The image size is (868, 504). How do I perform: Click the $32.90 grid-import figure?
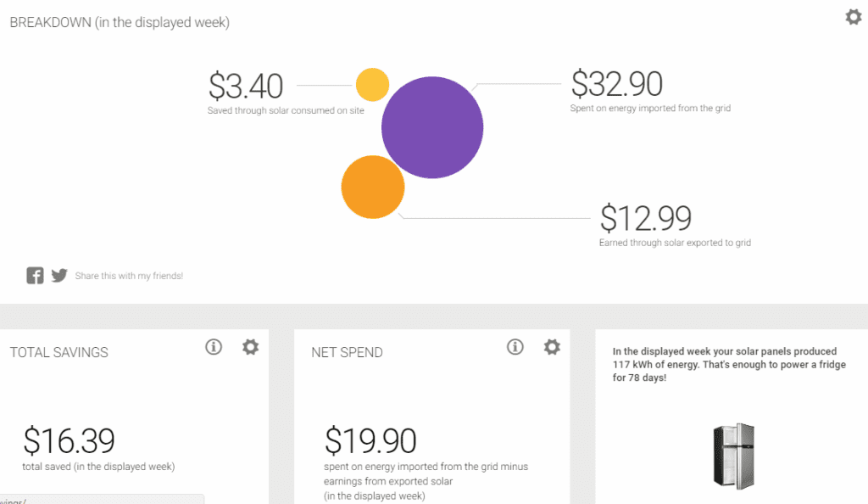[x=617, y=84]
